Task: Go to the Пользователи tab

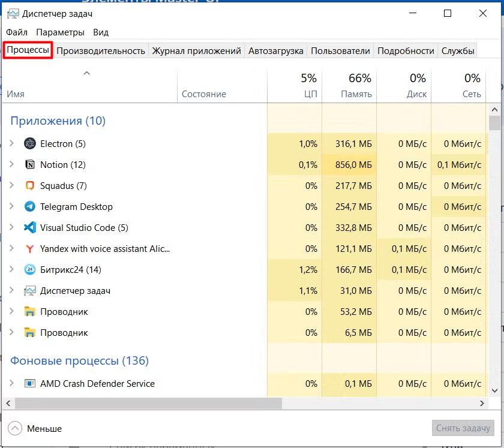Action: tap(340, 51)
